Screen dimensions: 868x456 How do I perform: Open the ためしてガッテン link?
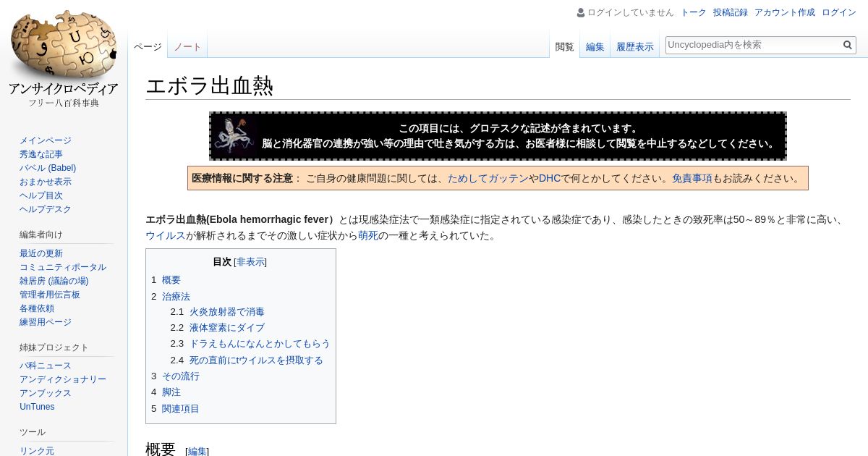click(x=488, y=178)
